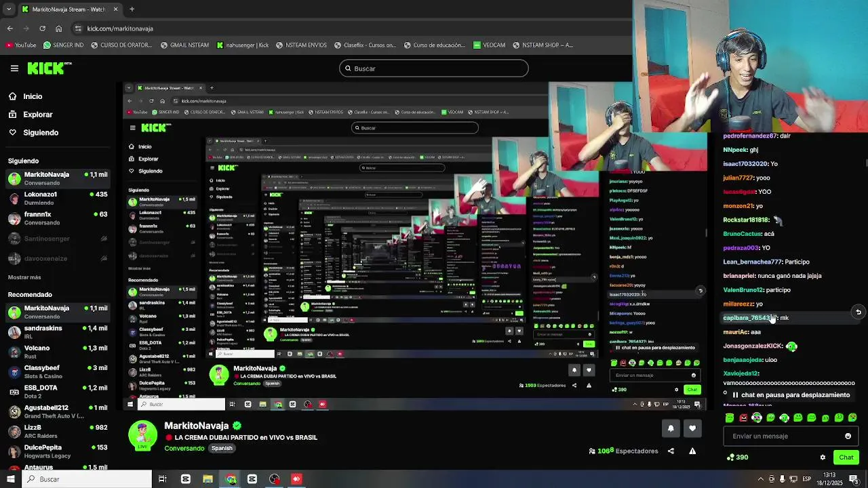Click the microphone icon in system tray
This screenshot has width=868, height=488.
pos(782,479)
